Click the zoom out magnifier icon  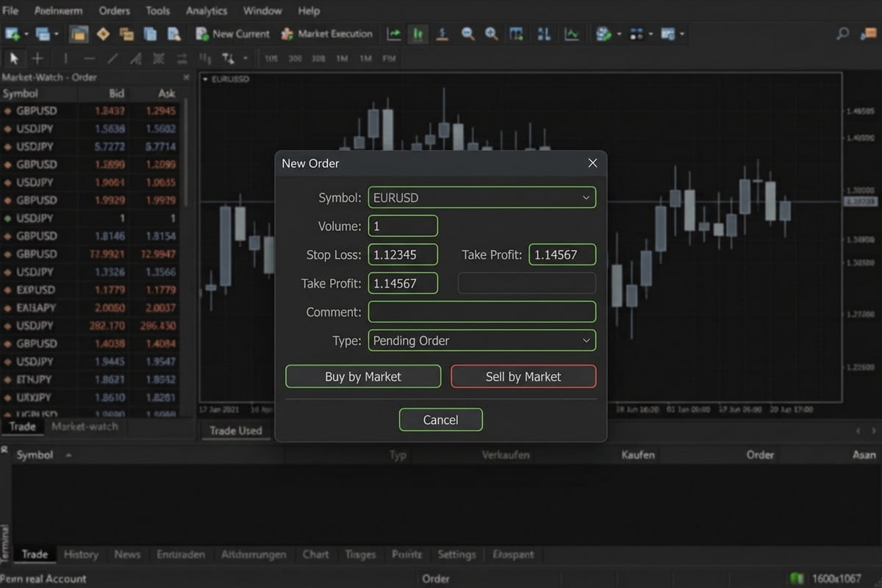pyautogui.click(x=467, y=34)
